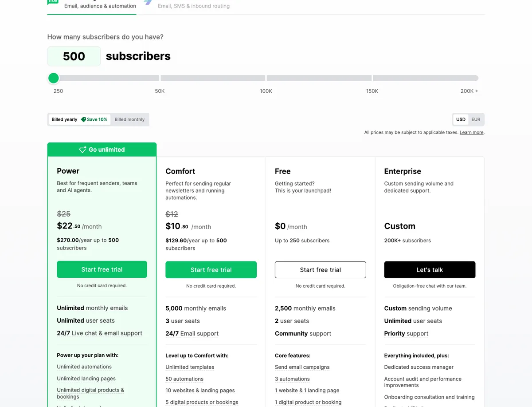Click the $10.80 /month Comfort price

[188, 226]
